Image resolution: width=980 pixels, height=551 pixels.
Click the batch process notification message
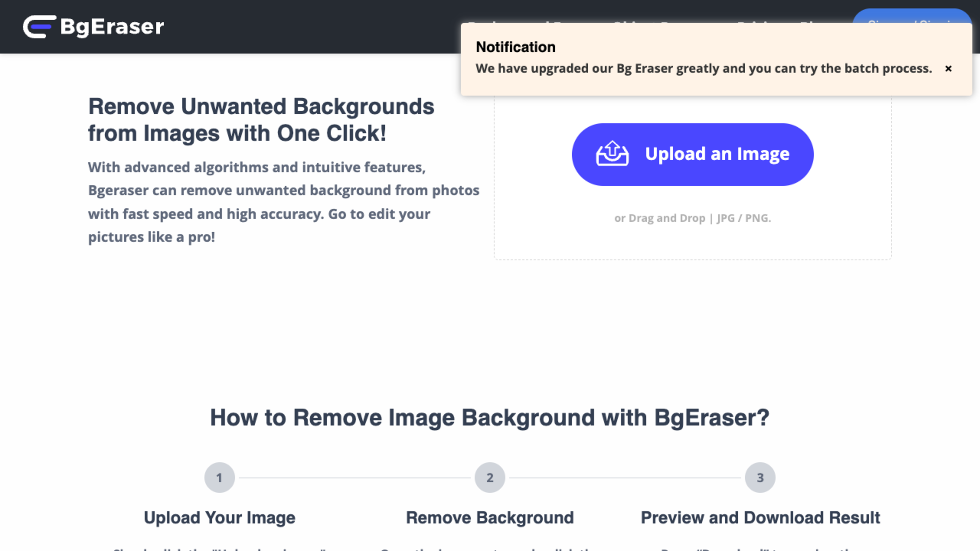click(x=703, y=68)
